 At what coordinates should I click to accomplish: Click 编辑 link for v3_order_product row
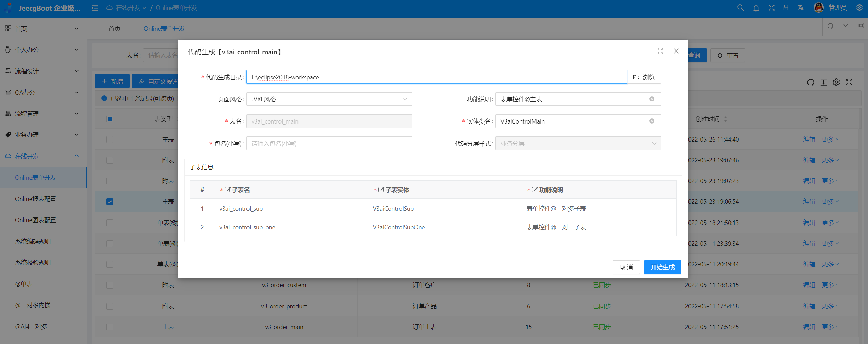coord(809,306)
